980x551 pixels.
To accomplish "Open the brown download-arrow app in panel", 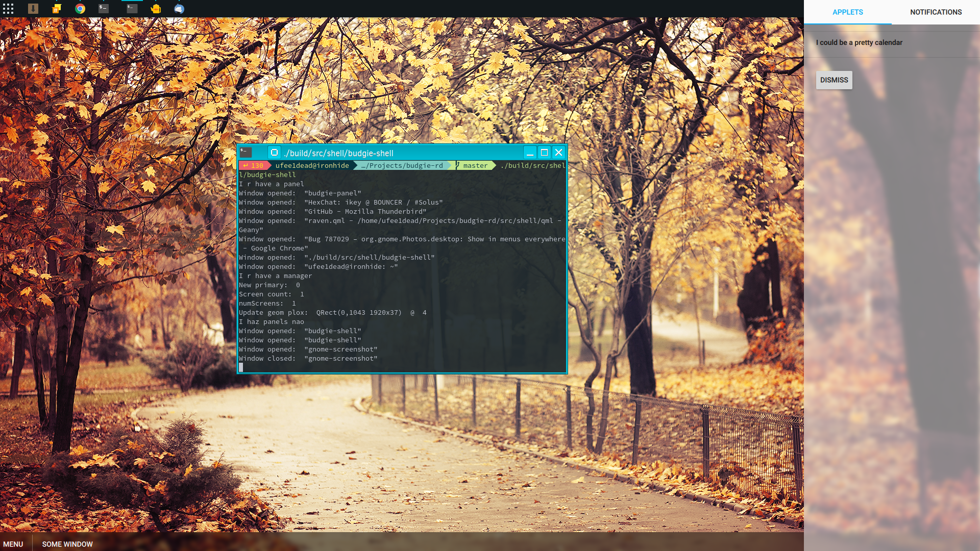I will click(x=33, y=9).
